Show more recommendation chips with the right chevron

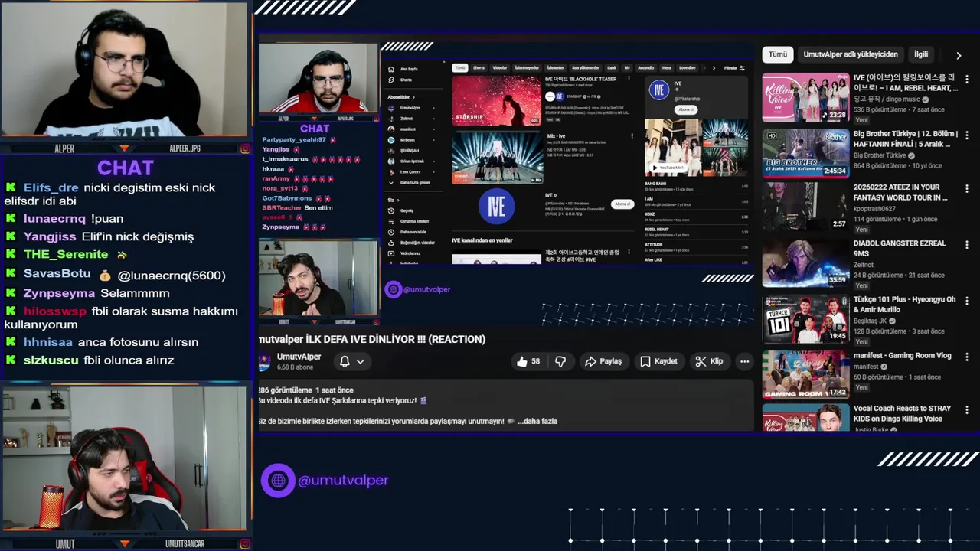pos(959,55)
